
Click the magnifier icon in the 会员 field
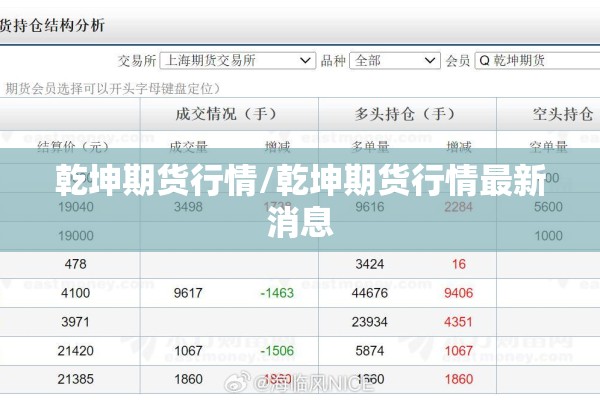pos(484,60)
